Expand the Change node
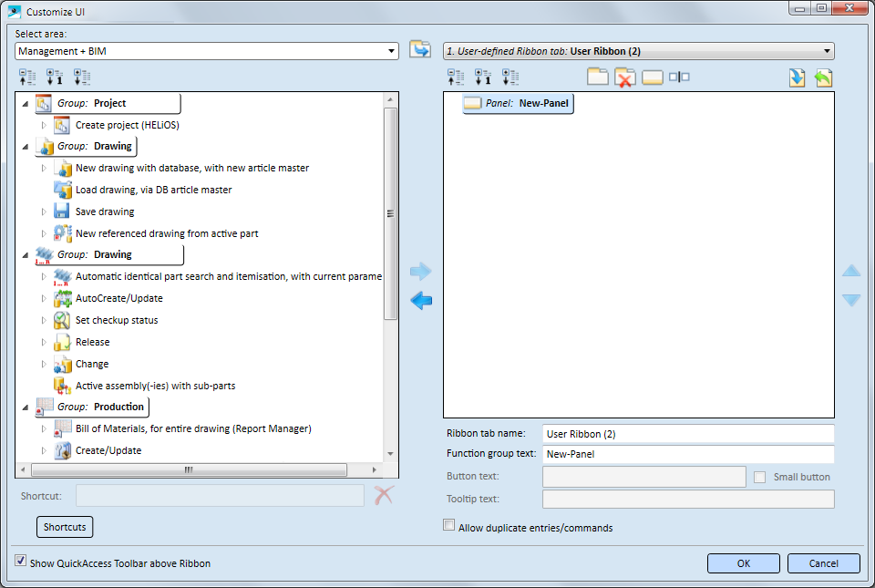 (x=44, y=364)
